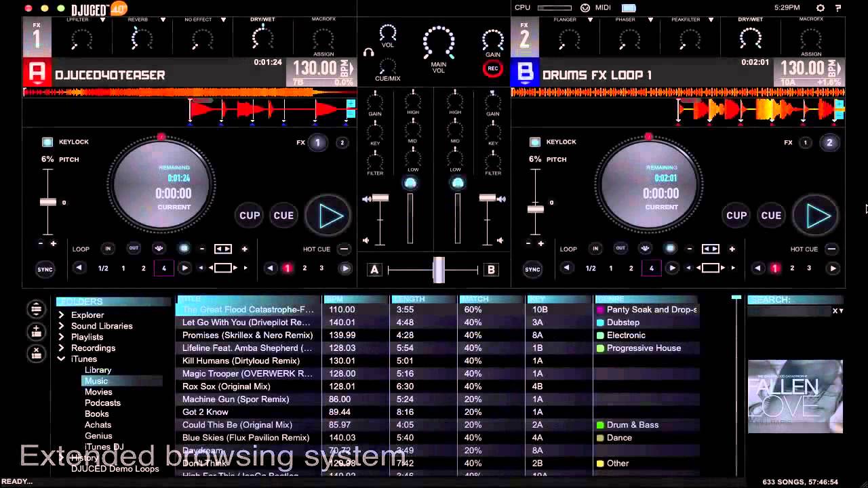Hit the CUP button on deck A
Viewport: 868px width, 488px height.
click(x=250, y=216)
